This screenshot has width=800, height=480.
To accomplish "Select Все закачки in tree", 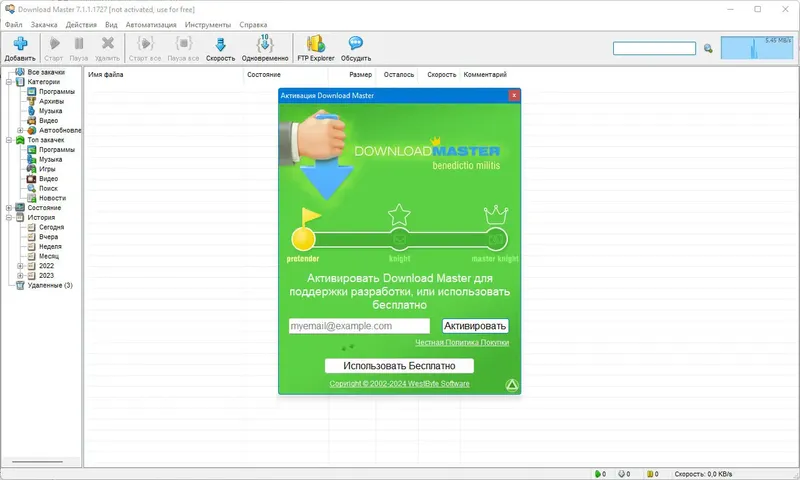I will click(x=46, y=72).
